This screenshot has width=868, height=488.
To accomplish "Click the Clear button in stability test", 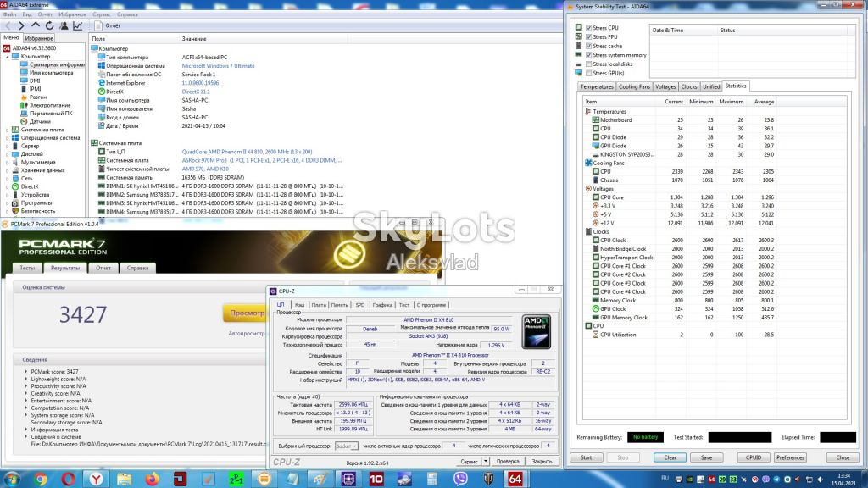I will (x=670, y=457).
